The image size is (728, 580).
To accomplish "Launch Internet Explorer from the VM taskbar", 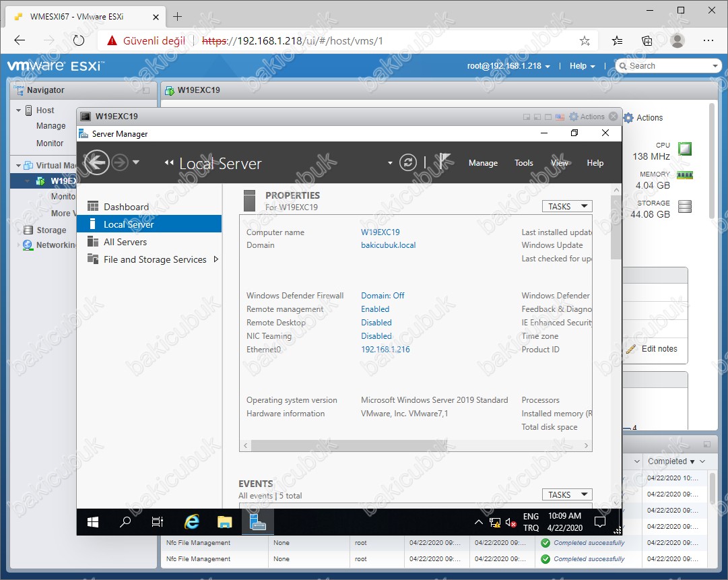I will coord(191,523).
